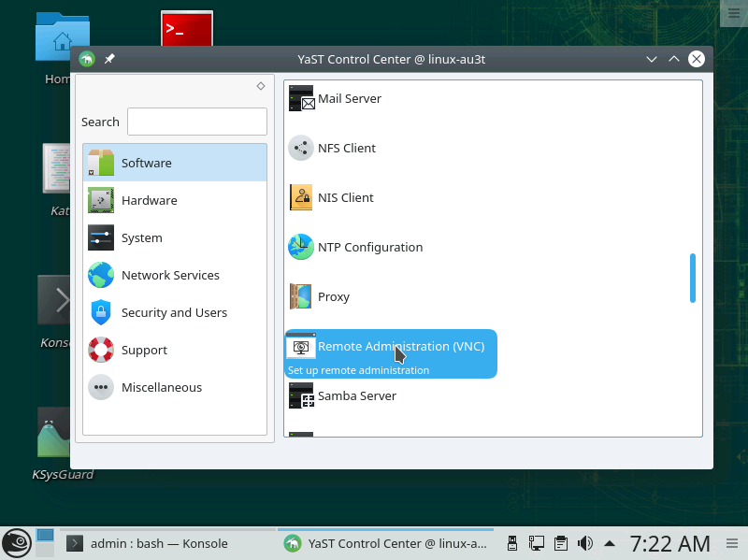The height and width of the screenshot is (560, 748).
Task: Open the audio volume tray icon
Action: point(585,543)
